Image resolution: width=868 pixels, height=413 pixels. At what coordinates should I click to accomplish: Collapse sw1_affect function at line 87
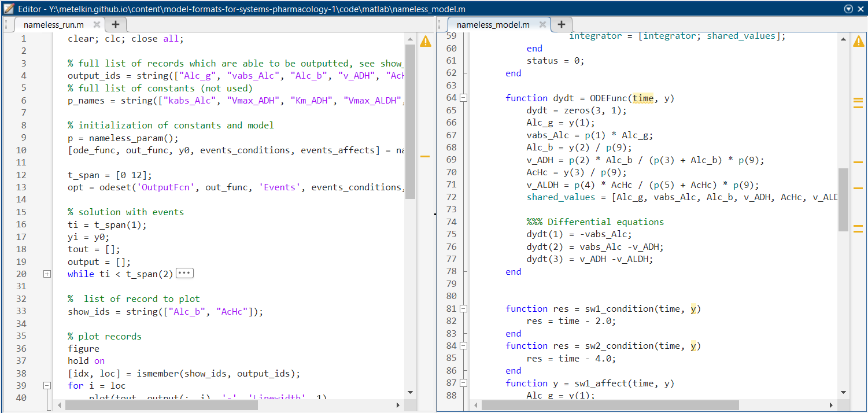coord(463,384)
